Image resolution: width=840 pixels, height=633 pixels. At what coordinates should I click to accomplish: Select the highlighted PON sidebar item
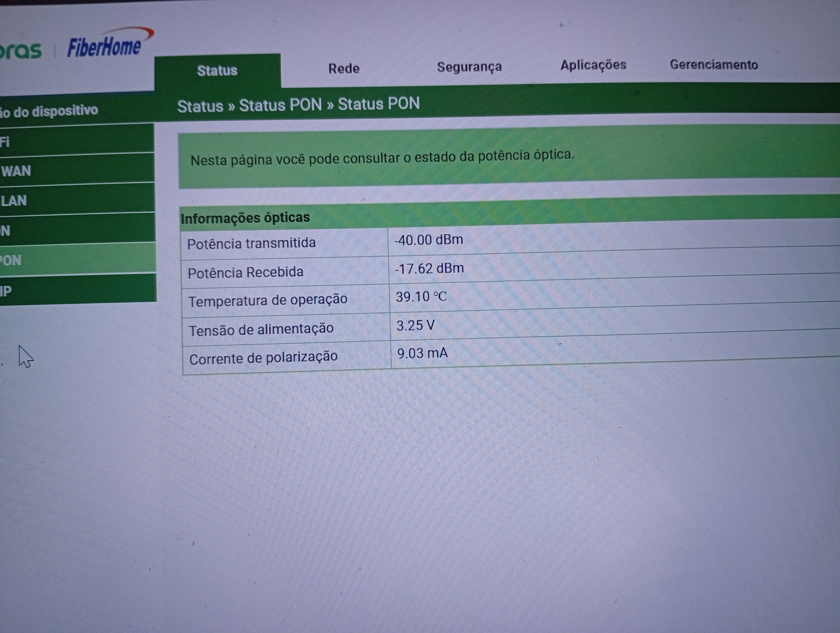[11, 261]
